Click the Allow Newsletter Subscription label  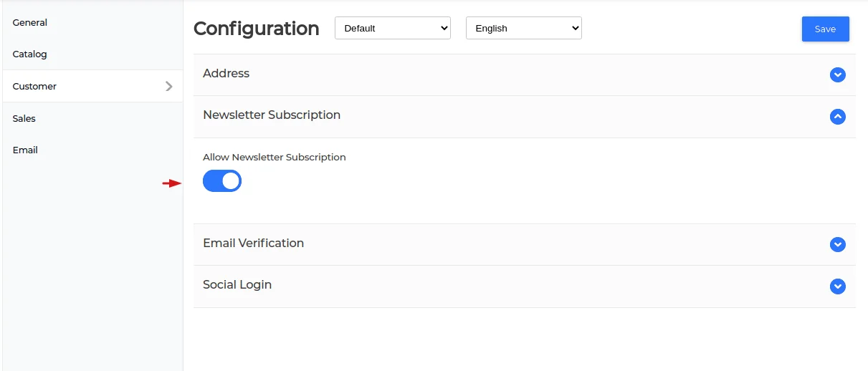point(275,158)
